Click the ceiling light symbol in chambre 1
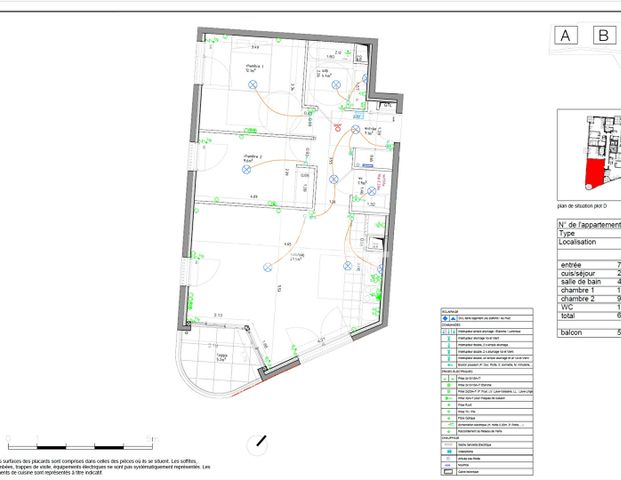 (253, 84)
